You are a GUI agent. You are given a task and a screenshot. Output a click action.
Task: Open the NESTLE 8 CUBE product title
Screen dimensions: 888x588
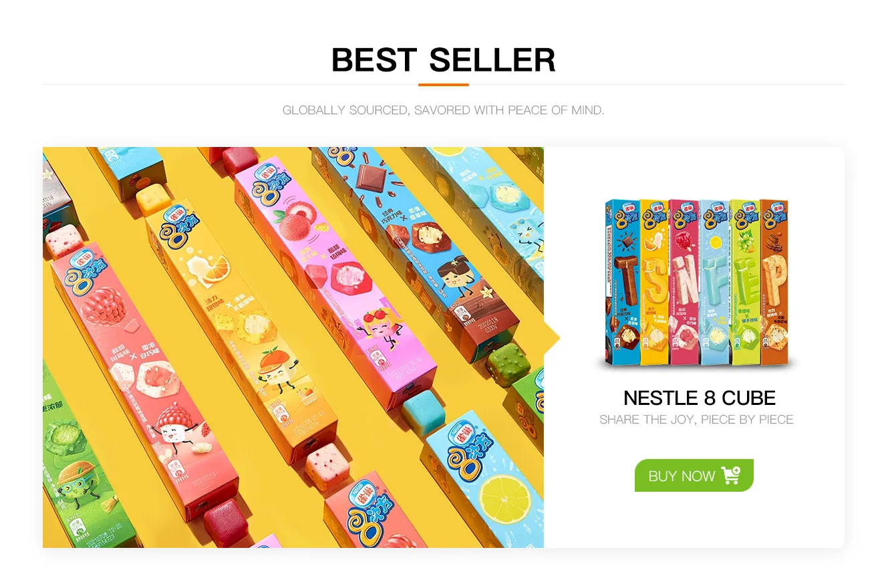tap(699, 398)
